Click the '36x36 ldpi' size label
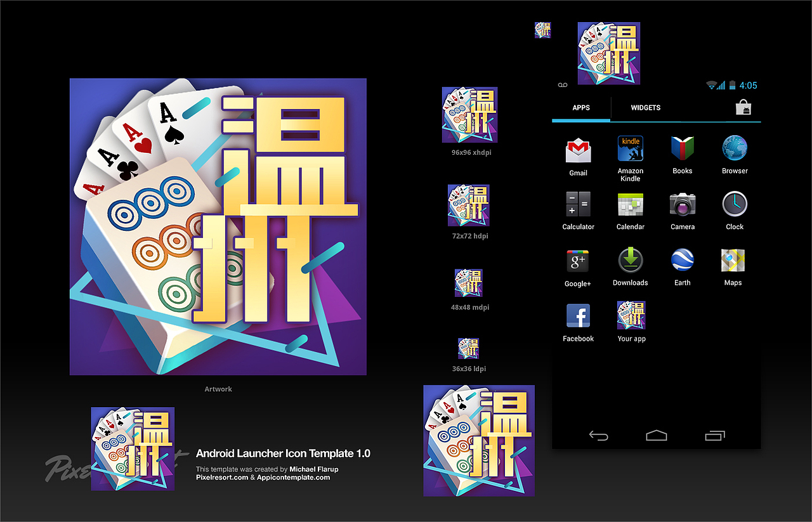 (x=469, y=369)
